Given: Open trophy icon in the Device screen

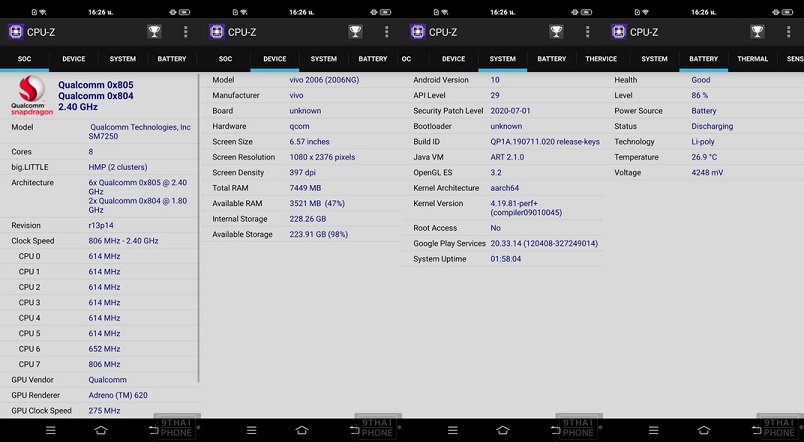Looking at the screenshot, I should pos(355,32).
